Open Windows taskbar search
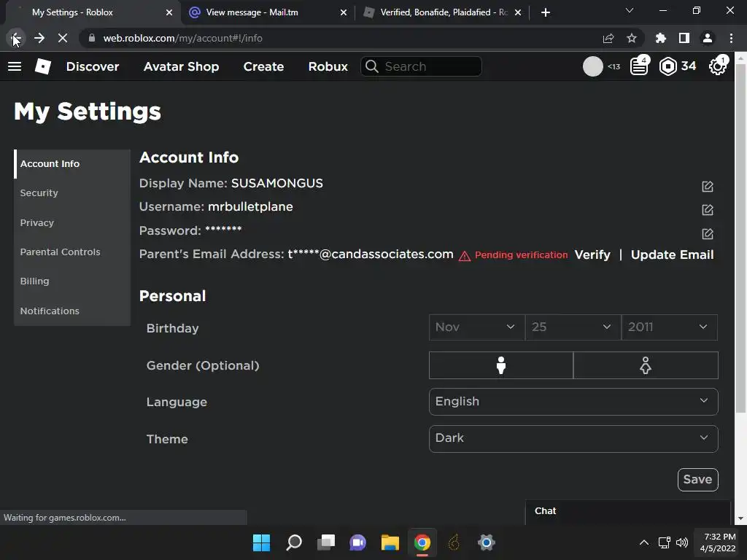 coord(294,542)
